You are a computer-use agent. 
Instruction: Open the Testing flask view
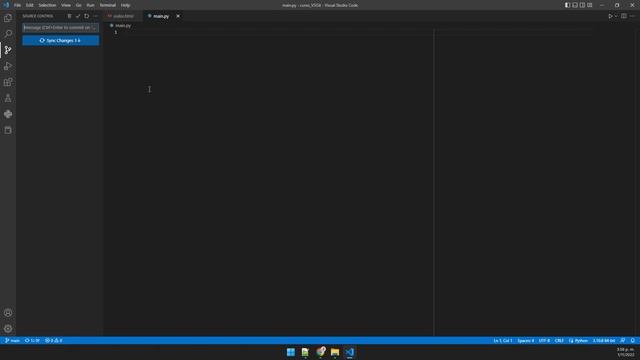8,98
